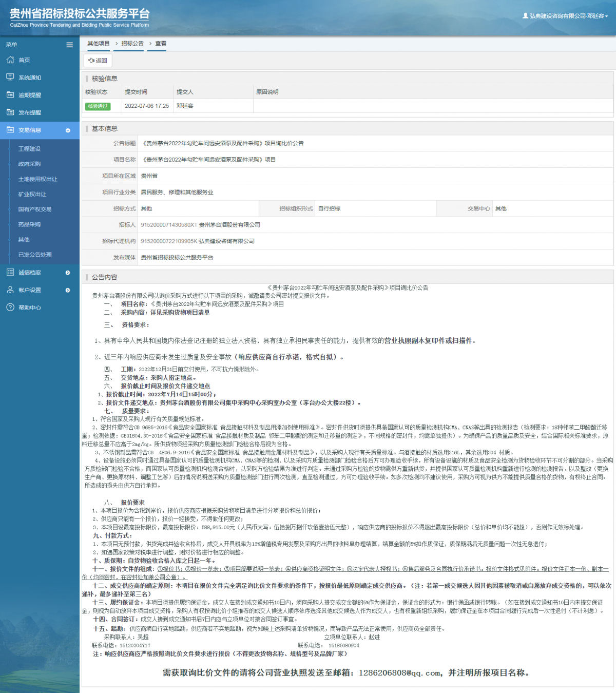
Task: Click 自行招标 organization form value
Action: [329, 208]
